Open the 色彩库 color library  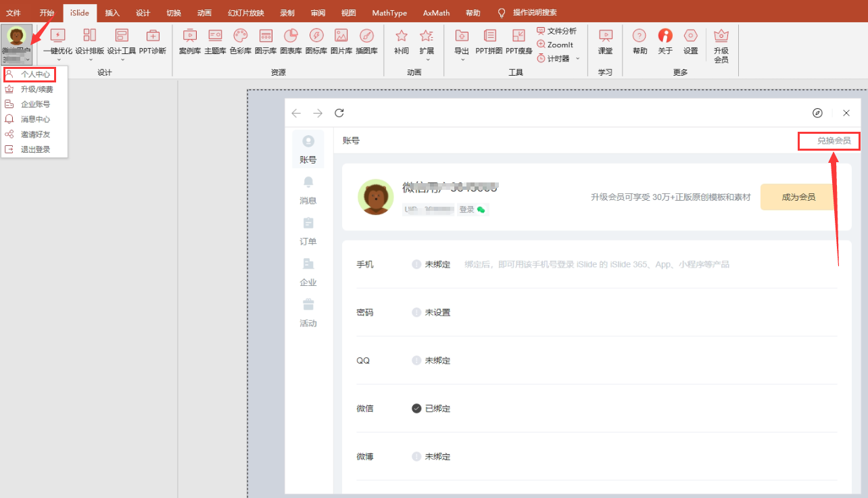241,41
